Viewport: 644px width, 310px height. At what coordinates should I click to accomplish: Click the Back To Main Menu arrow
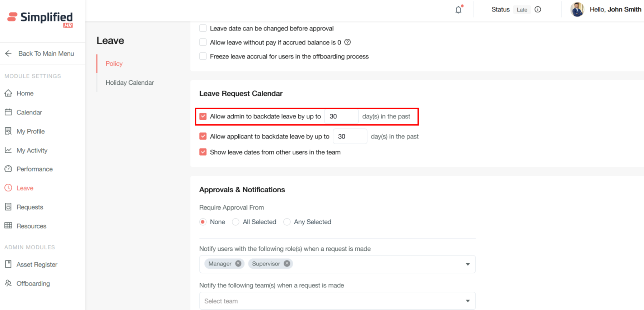[8, 53]
